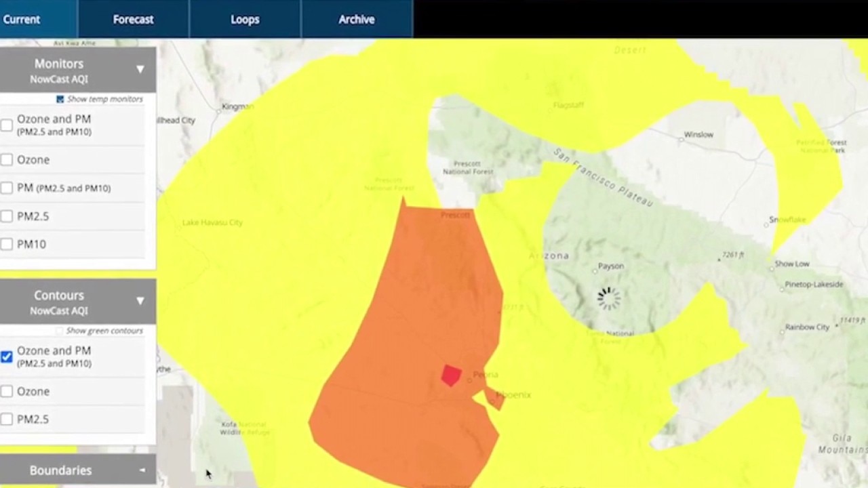This screenshot has height=488, width=868.
Task: Uncheck Show temp monitors
Action: 60,99
